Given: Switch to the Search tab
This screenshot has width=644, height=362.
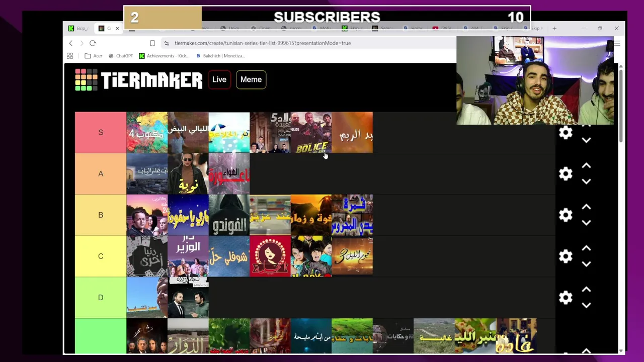Looking at the screenshot, I should [x=383, y=28].
